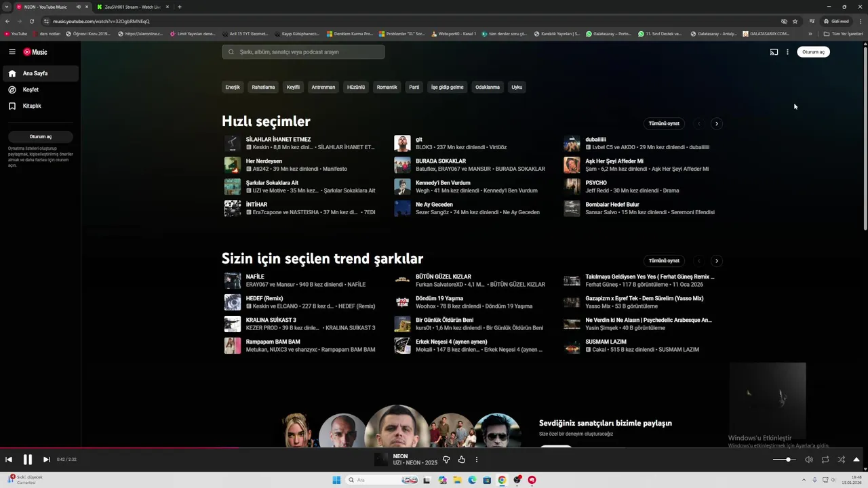Click the Şarkılar Sokaklara Ait title
The height and width of the screenshot is (488, 868).
[x=272, y=183]
